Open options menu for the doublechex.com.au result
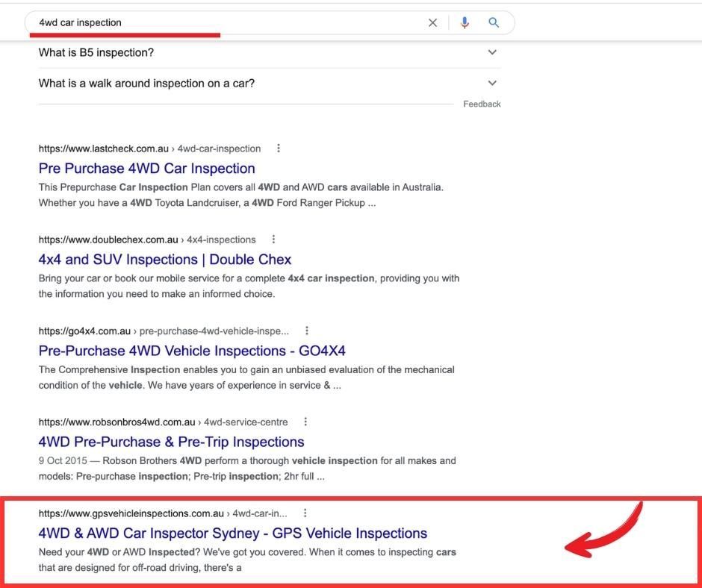This screenshot has width=702, height=588. click(x=273, y=240)
